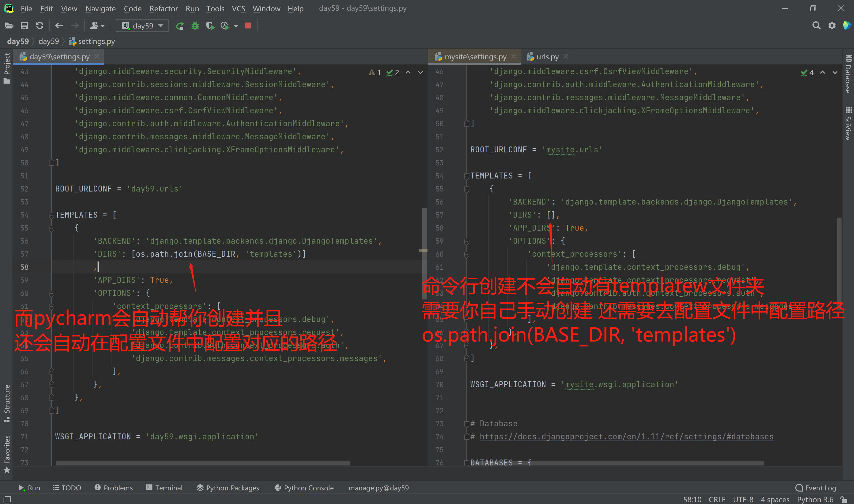The image size is (854, 504).
Task: Toggle the SciView tool window
Action: [848, 124]
